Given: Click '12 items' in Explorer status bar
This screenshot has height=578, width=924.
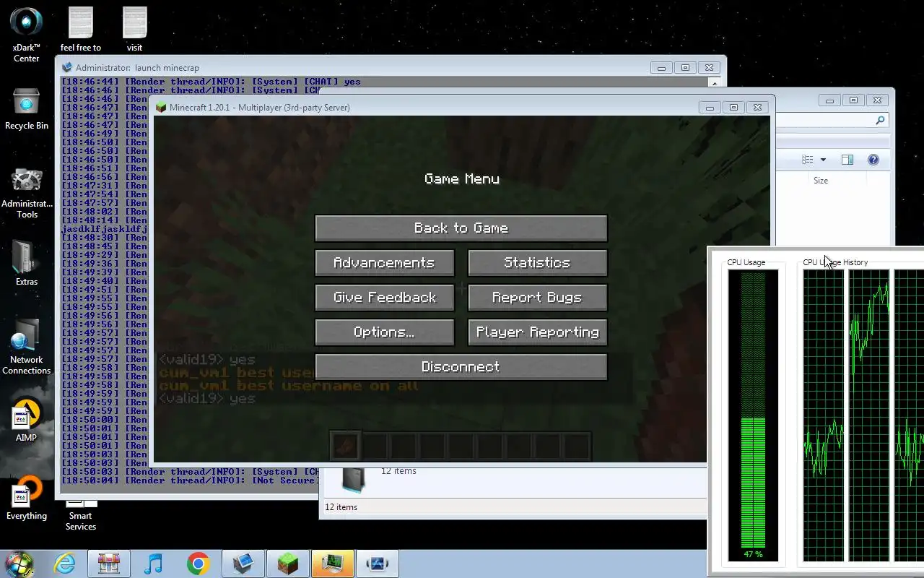Looking at the screenshot, I should click(341, 507).
